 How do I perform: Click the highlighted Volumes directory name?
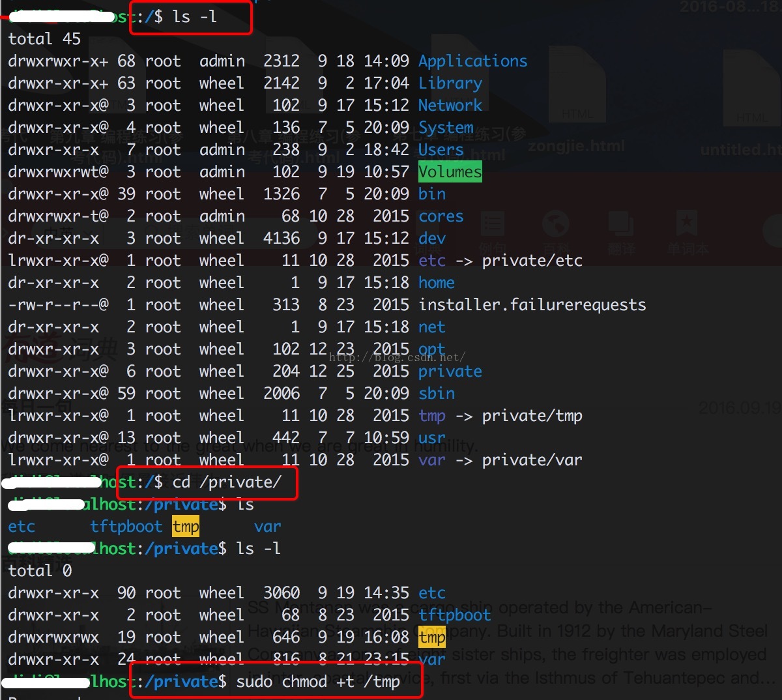tap(450, 172)
